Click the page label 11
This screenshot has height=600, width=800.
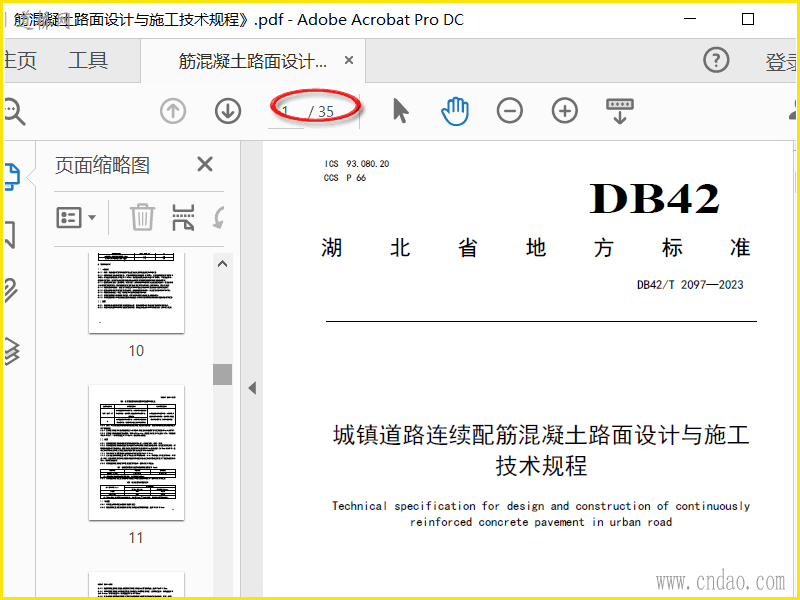(136, 537)
